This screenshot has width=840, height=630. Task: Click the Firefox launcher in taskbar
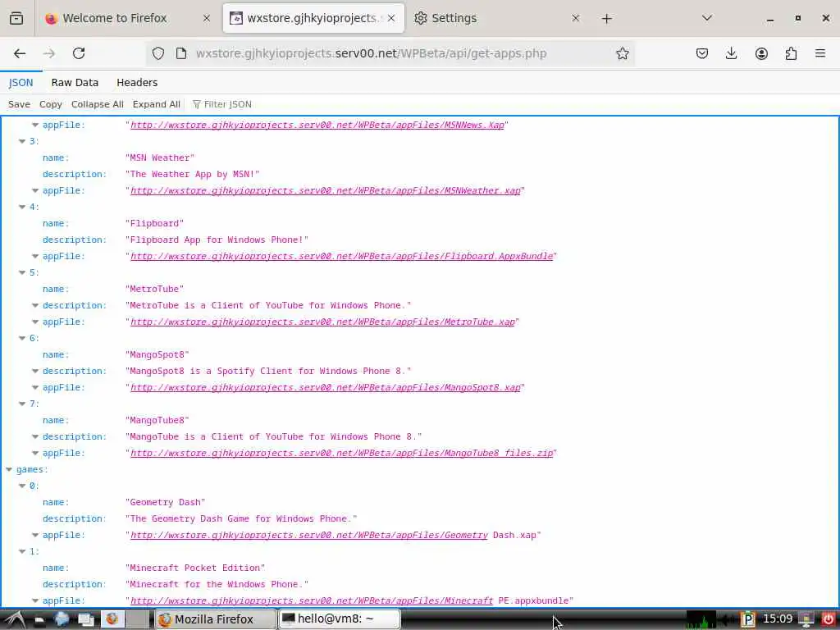112,619
